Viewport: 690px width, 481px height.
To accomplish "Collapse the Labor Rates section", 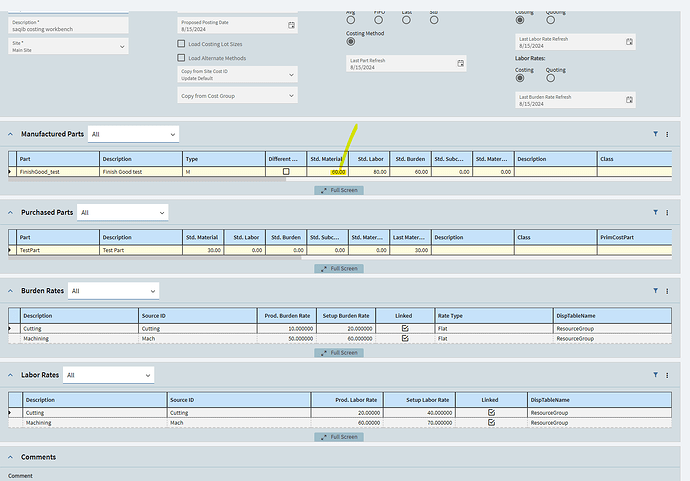I will coord(11,375).
